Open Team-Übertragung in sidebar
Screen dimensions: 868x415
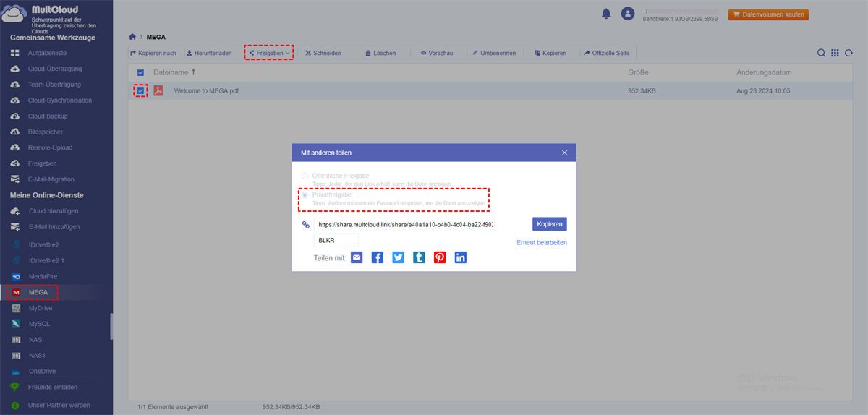54,85
